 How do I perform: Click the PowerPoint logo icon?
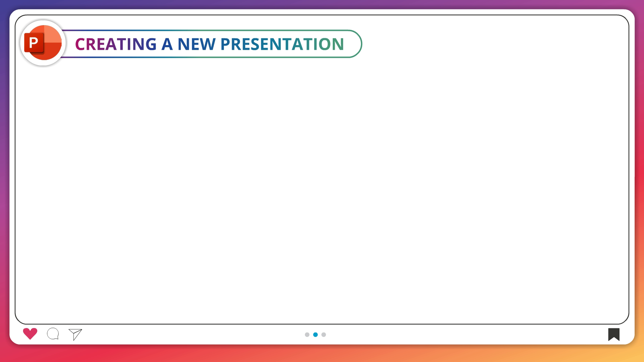tap(43, 43)
